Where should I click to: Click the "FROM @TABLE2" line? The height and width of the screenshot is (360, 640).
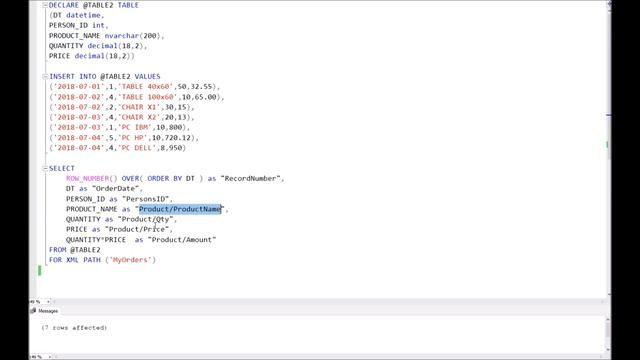point(75,250)
